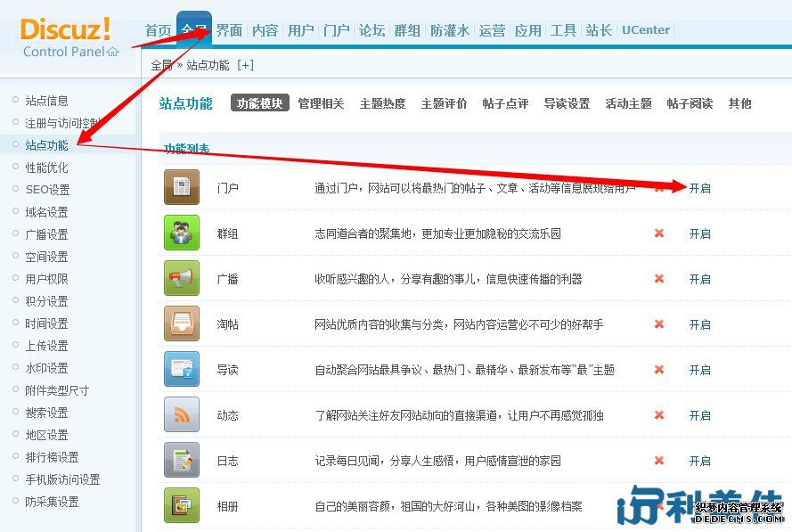Switch to the 活动主题 tab
This screenshot has height=532, width=792.
pos(628,103)
